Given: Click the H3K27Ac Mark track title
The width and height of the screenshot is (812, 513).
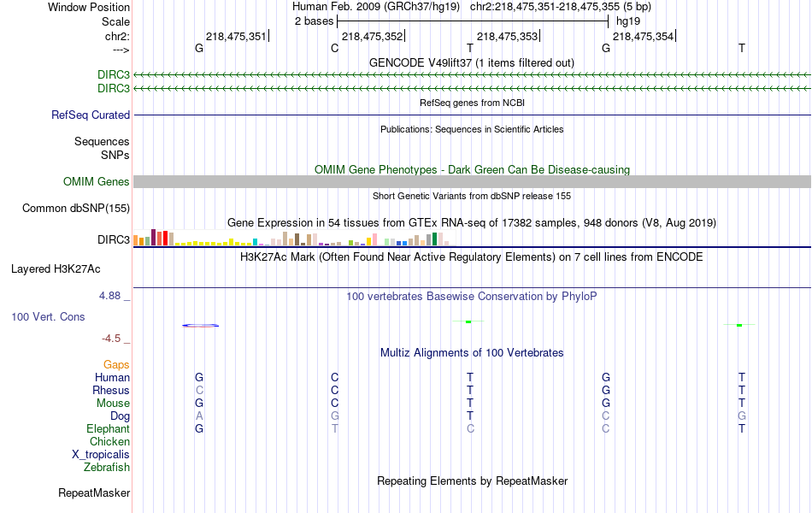Looking at the screenshot, I should (472, 257).
